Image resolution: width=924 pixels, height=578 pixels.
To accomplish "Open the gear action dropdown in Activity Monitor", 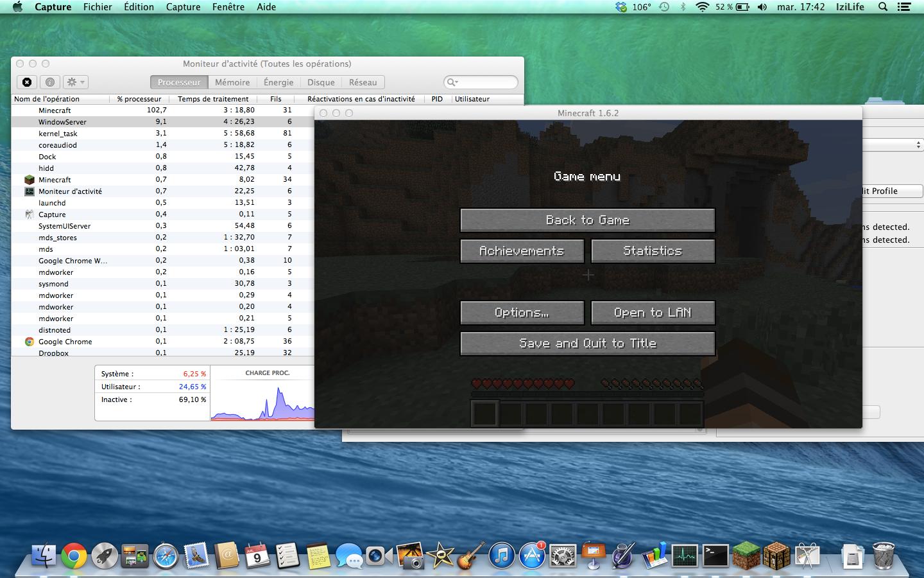I will tap(76, 82).
